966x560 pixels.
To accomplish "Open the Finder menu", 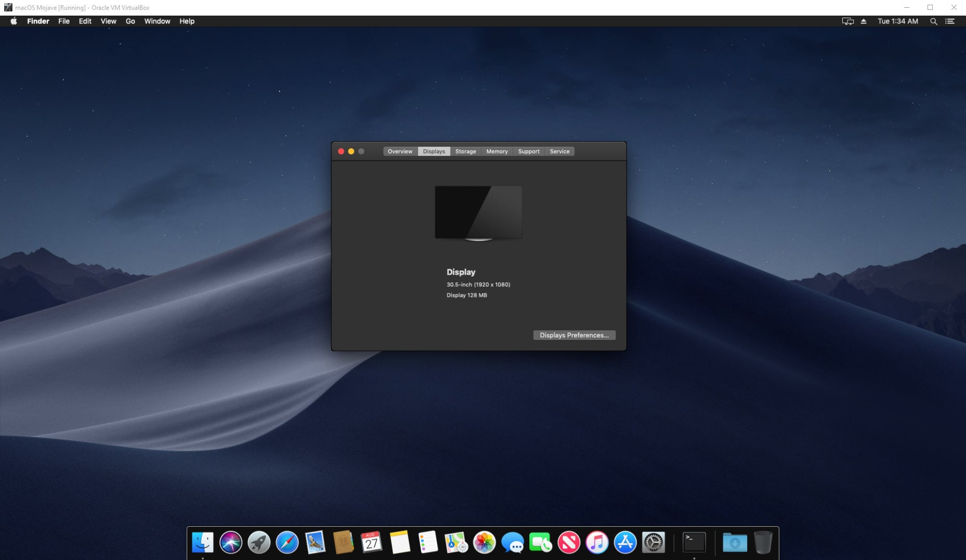I will [38, 21].
